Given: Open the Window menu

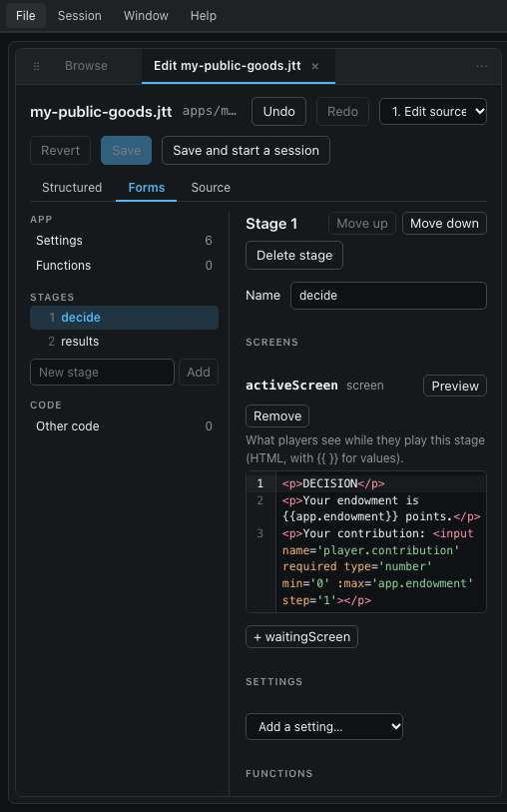Looking at the screenshot, I should coord(146,16).
